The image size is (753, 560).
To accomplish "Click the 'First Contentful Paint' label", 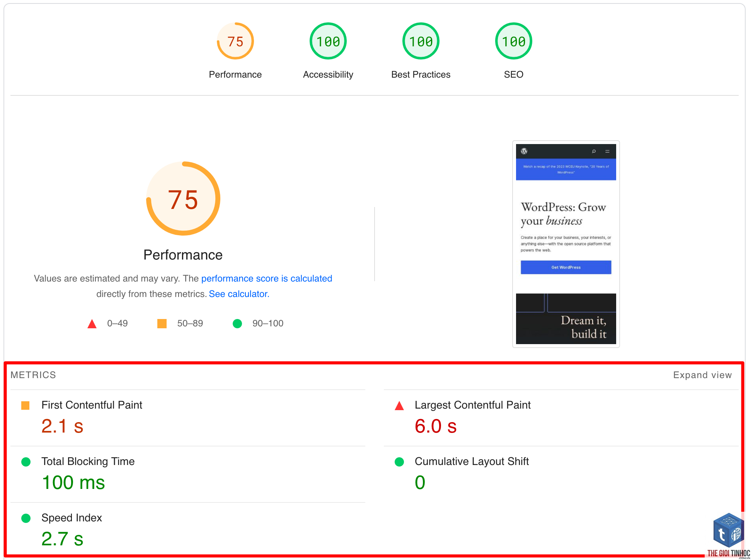I will (x=92, y=405).
